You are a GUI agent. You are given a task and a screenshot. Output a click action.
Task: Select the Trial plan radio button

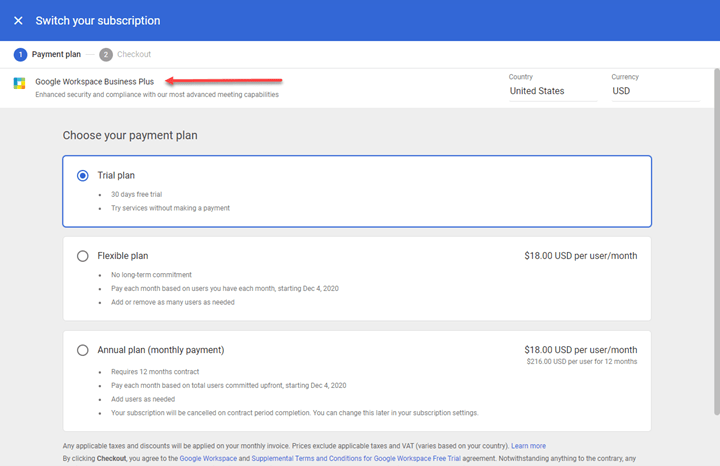(83, 175)
